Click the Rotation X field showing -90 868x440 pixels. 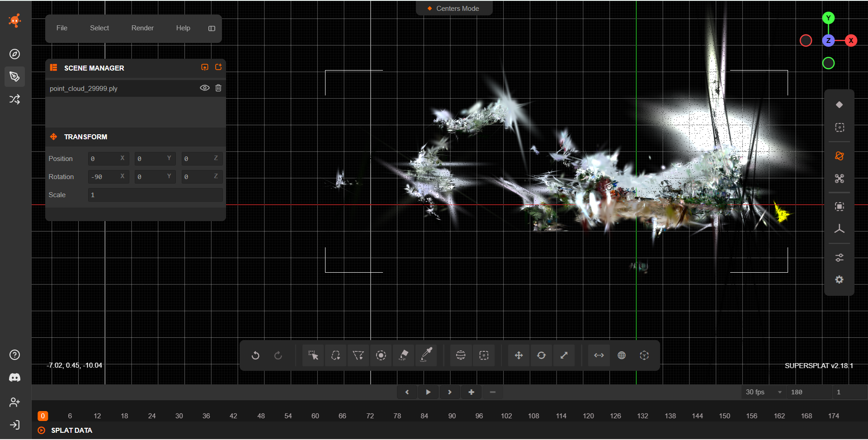tap(108, 177)
